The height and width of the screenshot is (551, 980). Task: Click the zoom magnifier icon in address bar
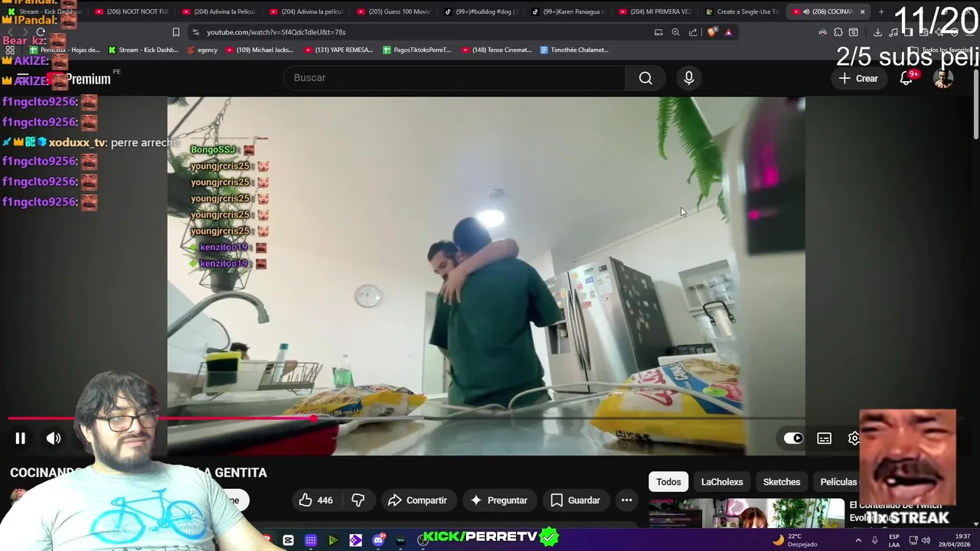coord(675,32)
